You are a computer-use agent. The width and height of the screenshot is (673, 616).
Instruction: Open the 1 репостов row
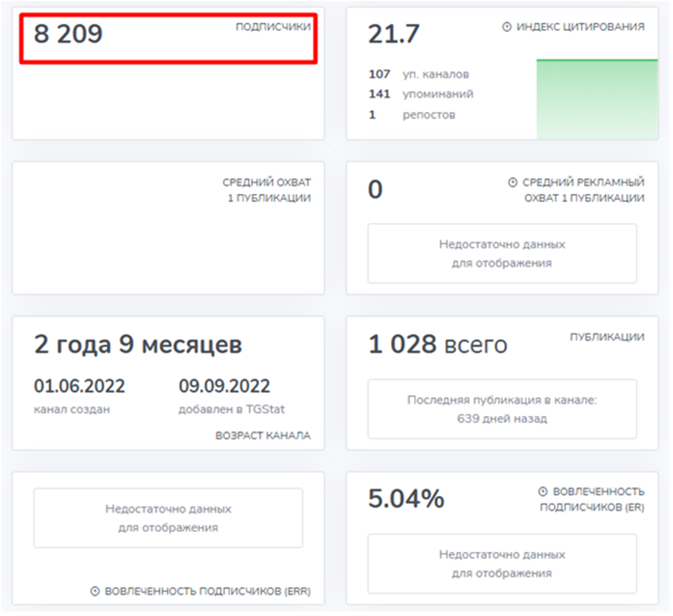coord(412,115)
